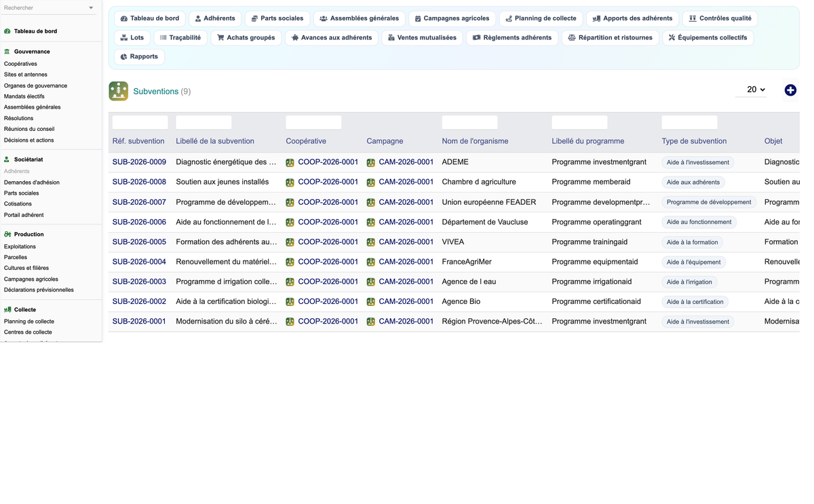This screenshot has height=504, width=814.
Task: Open Avances aux adhérents toolbar button
Action: [332, 37]
